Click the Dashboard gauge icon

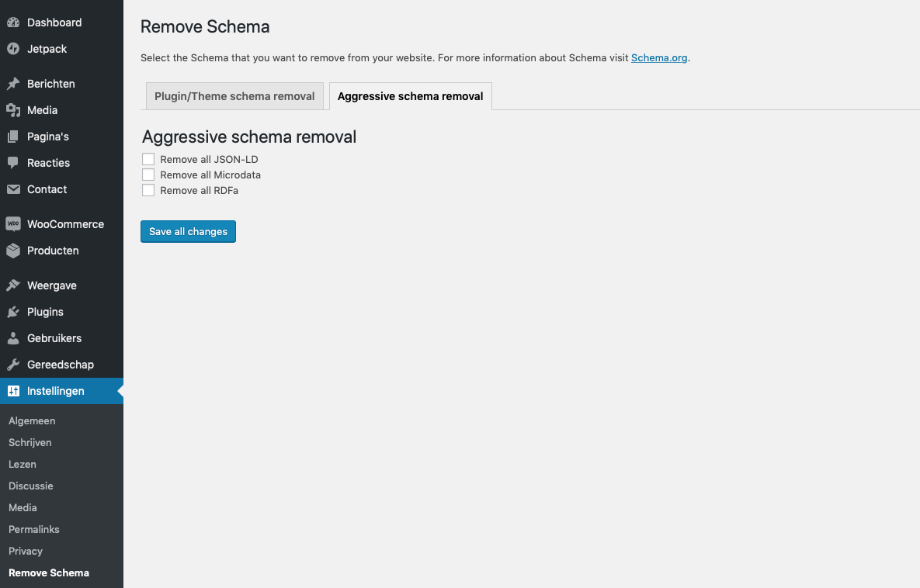[13, 22]
